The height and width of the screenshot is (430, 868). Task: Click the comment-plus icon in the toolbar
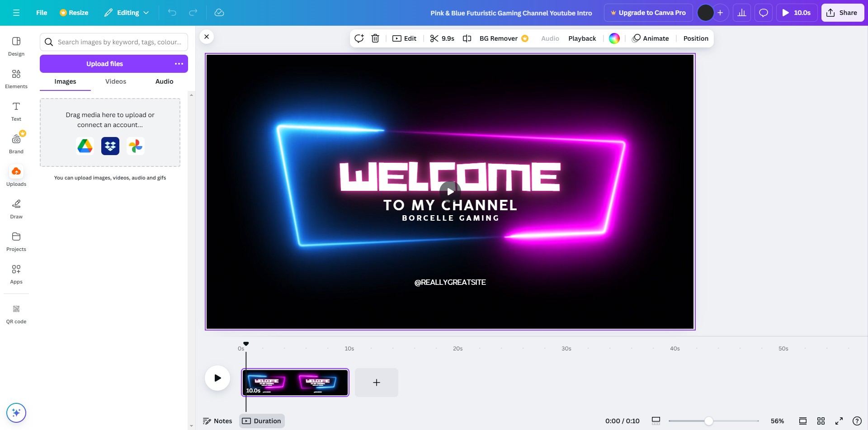click(359, 38)
